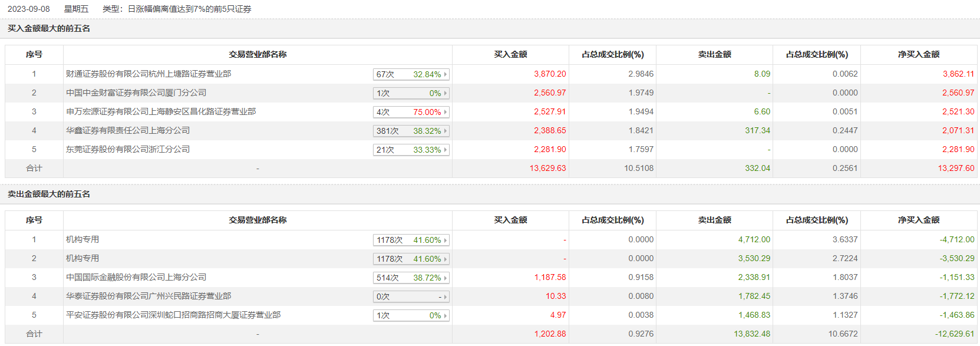
Task: Expand the 381次 38.32% stats box
Action: coord(411,131)
